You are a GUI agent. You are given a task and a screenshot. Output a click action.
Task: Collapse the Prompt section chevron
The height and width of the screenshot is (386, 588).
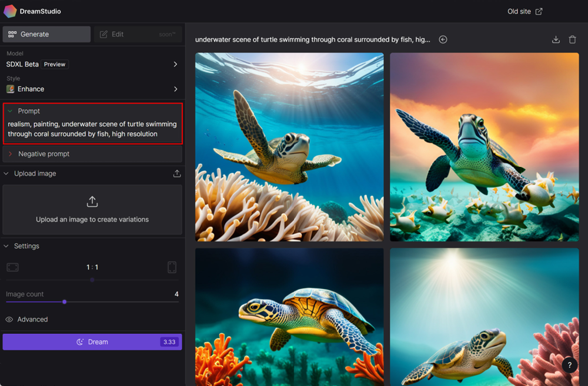(10, 111)
